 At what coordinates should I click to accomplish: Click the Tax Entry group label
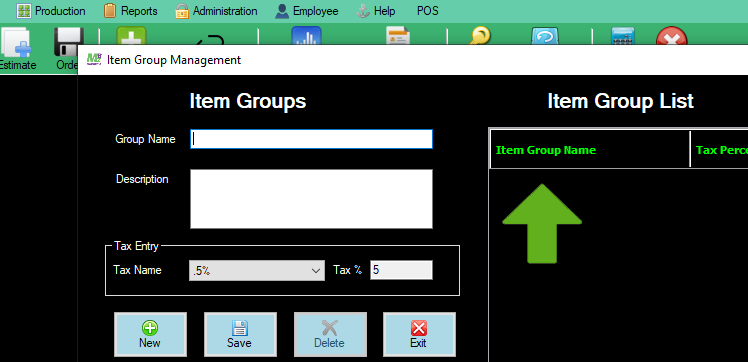pyautogui.click(x=136, y=246)
